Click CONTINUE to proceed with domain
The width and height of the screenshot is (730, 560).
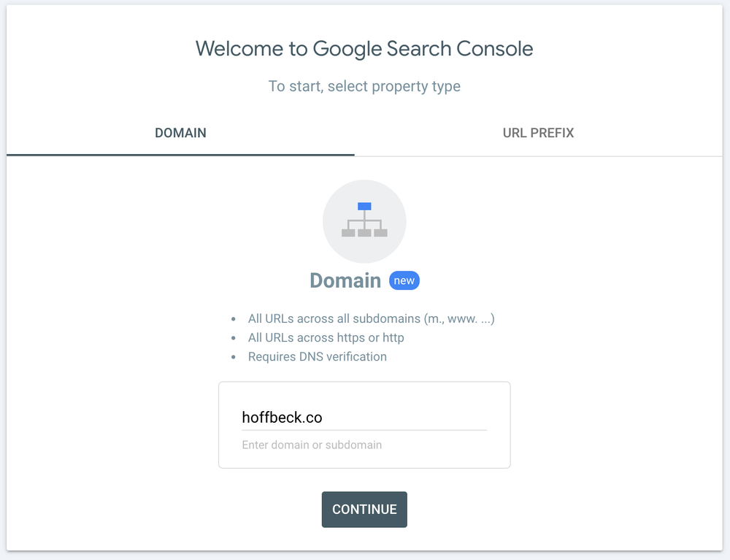point(364,510)
